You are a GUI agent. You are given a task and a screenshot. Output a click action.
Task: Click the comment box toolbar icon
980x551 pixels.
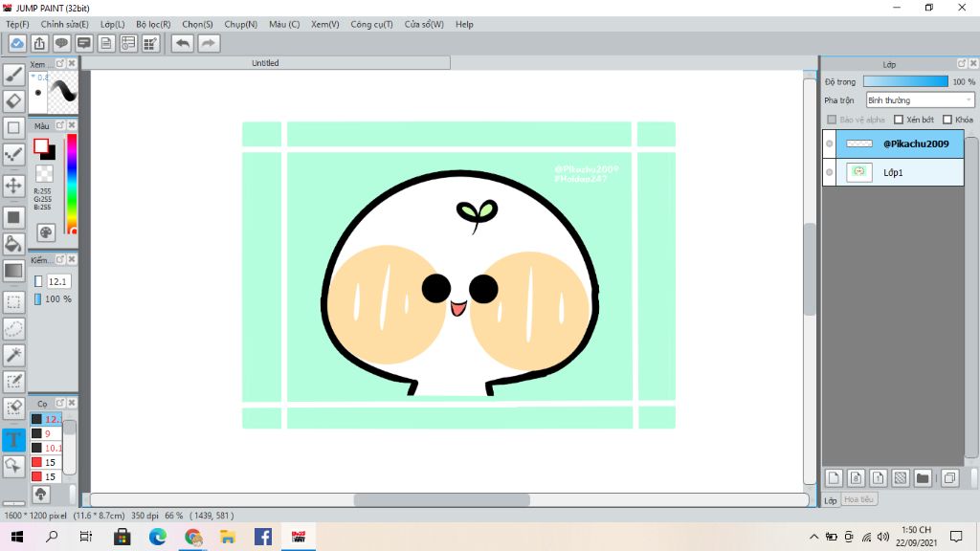pos(84,43)
